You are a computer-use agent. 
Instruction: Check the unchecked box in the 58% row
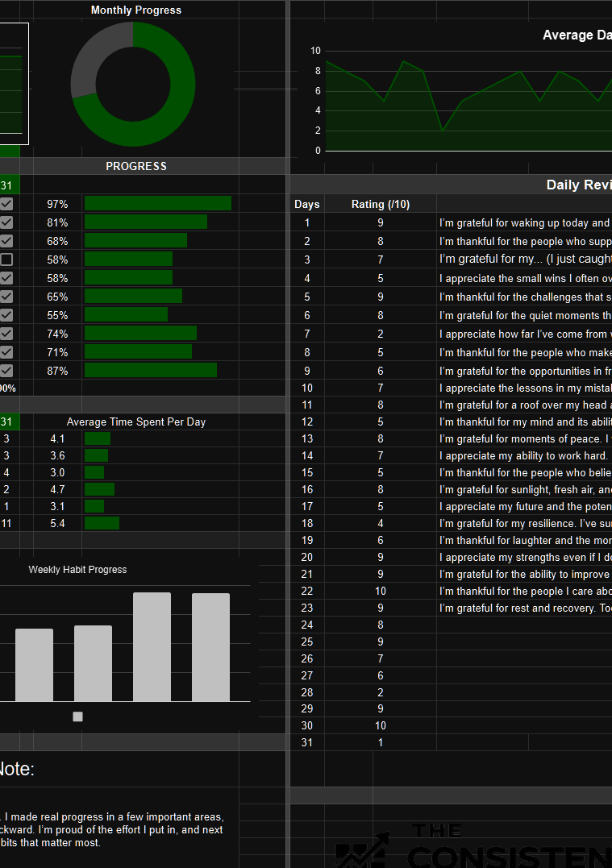coord(6,260)
